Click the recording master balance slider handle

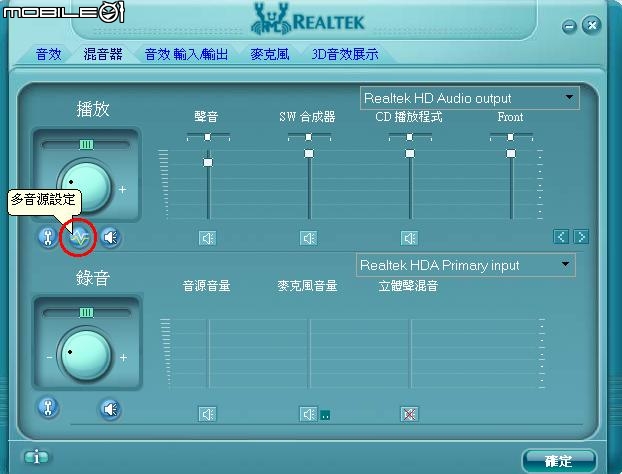[86, 313]
